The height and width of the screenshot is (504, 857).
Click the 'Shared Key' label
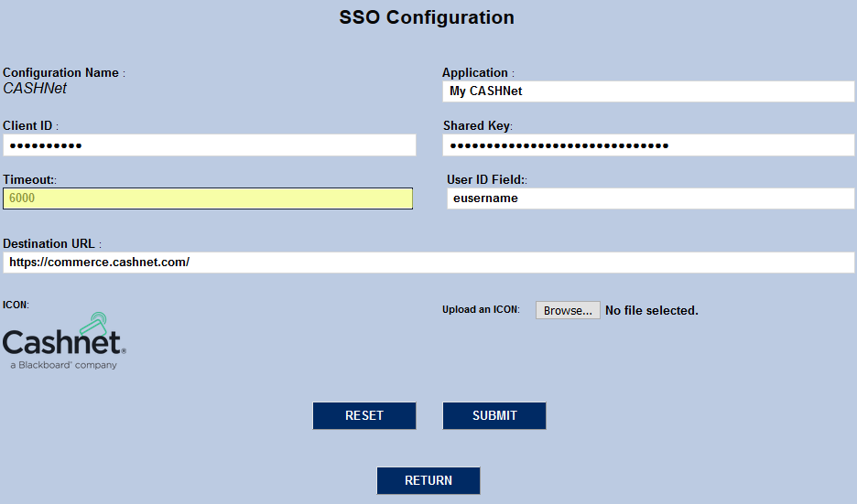[x=476, y=125]
